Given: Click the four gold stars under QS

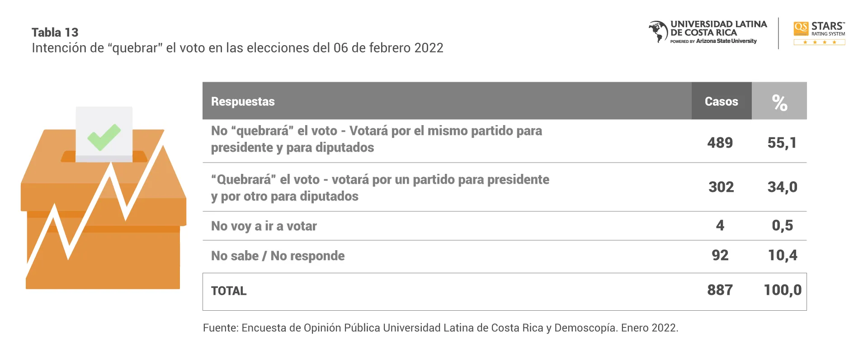Looking at the screenshot, I should [819, 42].
